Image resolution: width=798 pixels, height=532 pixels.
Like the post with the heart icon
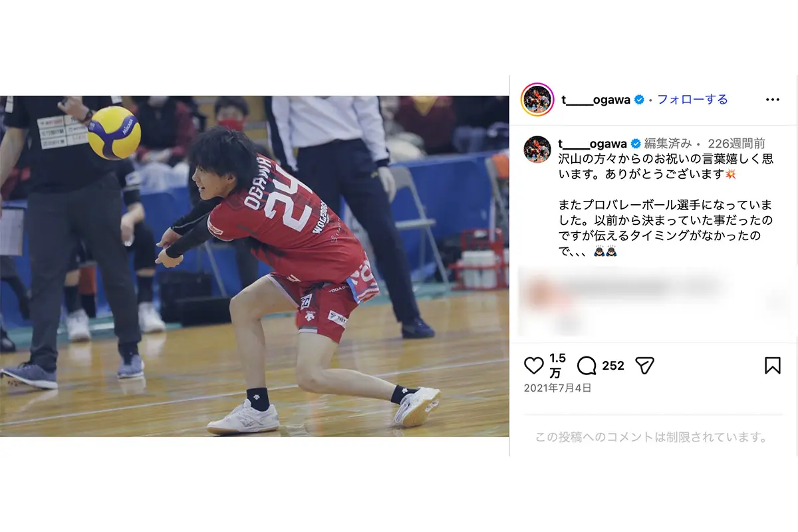(x=534, y=365)
